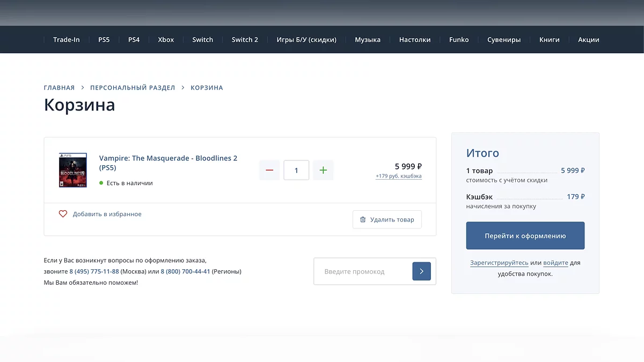This screenshot has width=644, height=362.
Task: Open the PS4 category
Action: pos(134,40)
